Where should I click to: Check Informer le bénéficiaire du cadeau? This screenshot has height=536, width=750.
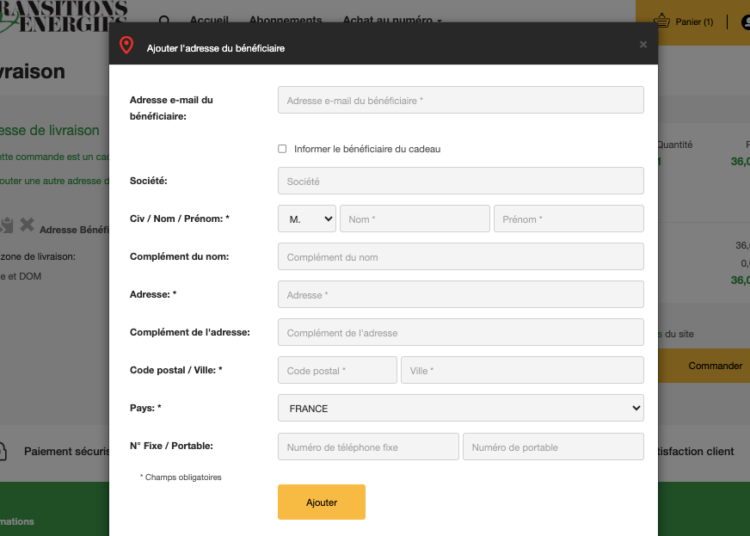coord(282,149)
